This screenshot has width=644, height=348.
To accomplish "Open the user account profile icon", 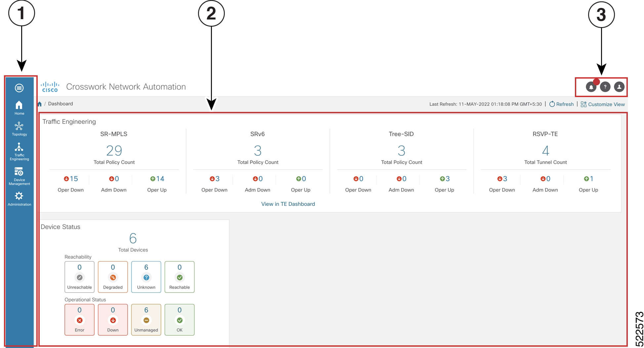I will point(619,87).
